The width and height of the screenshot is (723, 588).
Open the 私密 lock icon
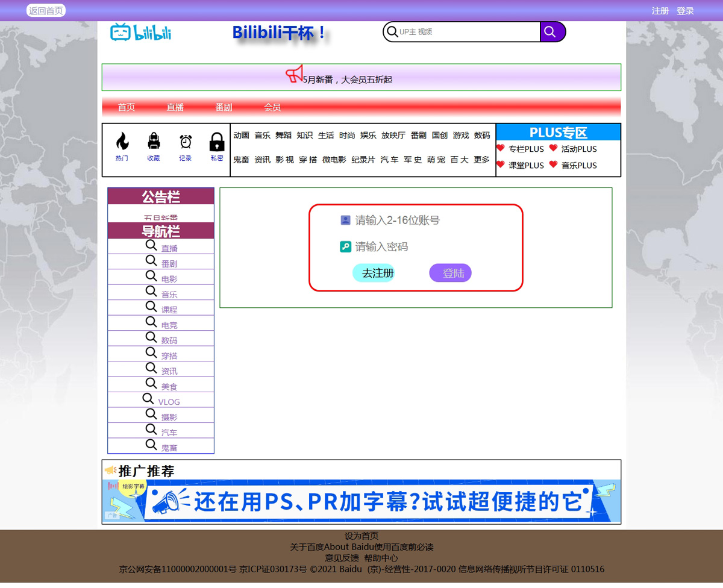pyautogui.click(x=217, y=142)
